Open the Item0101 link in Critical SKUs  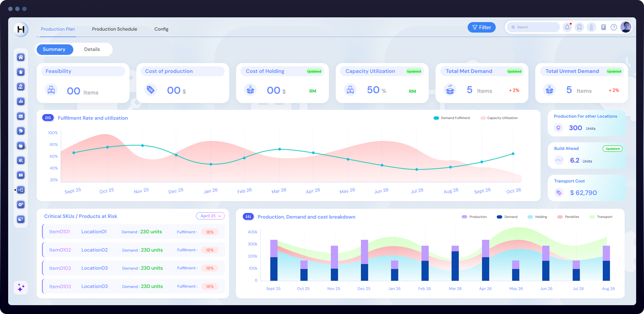click(59, 231)
